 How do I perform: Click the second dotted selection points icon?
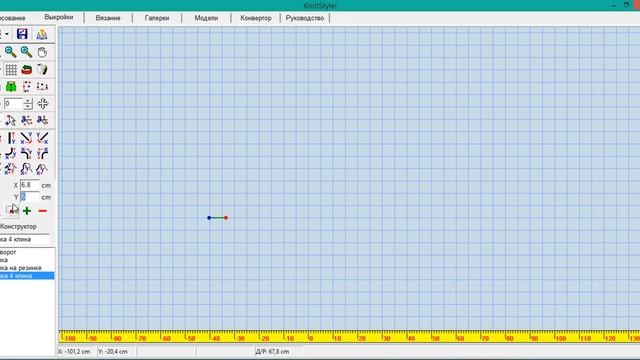(x=42, y=87)
